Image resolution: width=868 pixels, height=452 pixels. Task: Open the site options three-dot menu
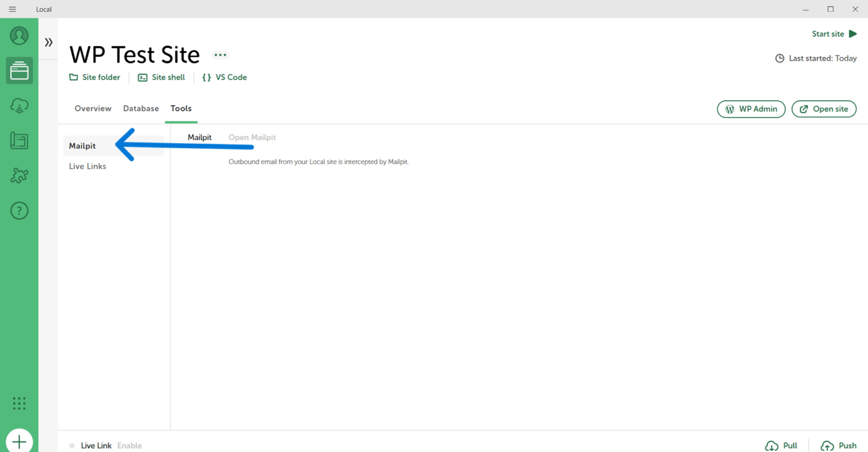tap(220, 55)
